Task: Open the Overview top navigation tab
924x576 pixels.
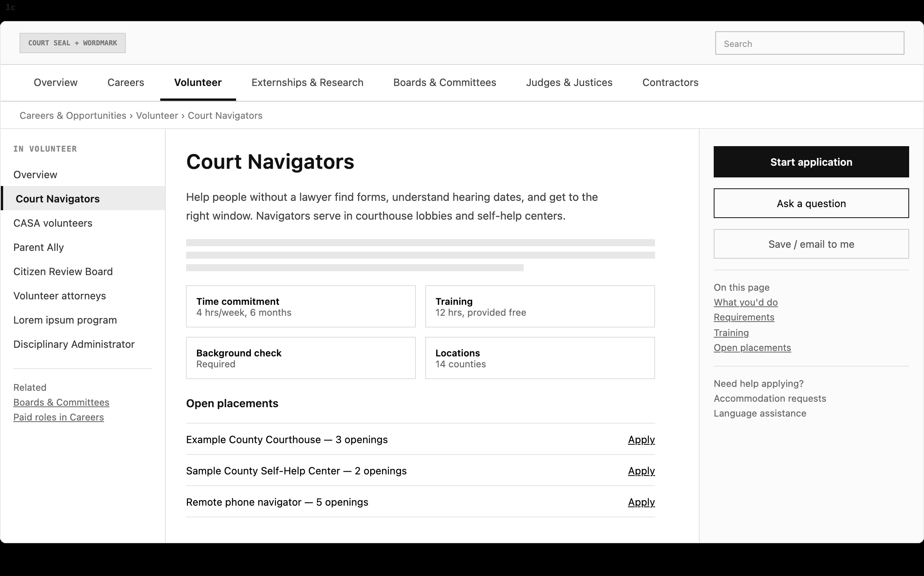Action: pyautogui.click(x=56, y=82)
